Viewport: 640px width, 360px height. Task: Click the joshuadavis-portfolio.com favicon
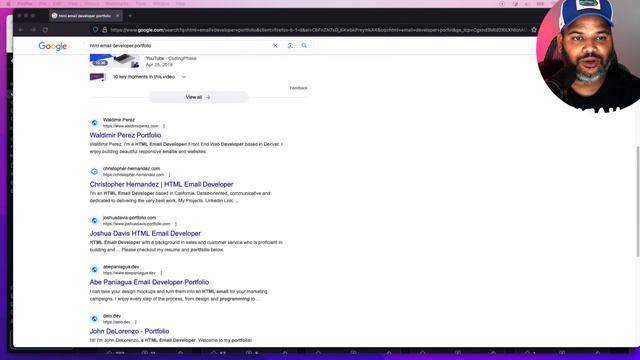coord(94,220)
